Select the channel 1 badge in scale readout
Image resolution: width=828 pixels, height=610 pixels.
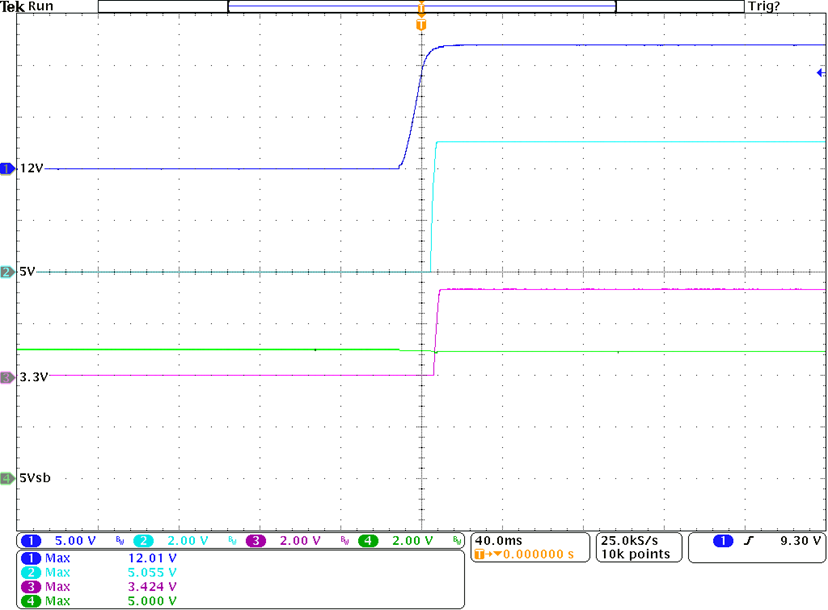(x=31, y=541)
